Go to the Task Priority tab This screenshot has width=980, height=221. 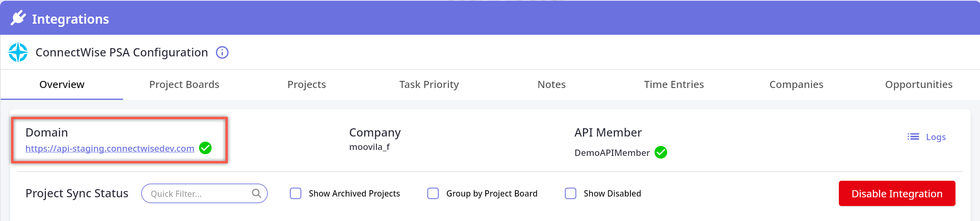click(429, 84)
